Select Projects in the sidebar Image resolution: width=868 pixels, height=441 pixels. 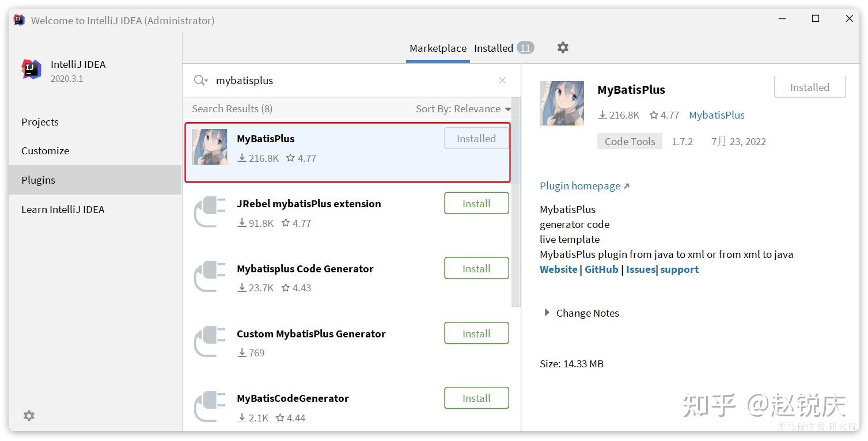40,121
